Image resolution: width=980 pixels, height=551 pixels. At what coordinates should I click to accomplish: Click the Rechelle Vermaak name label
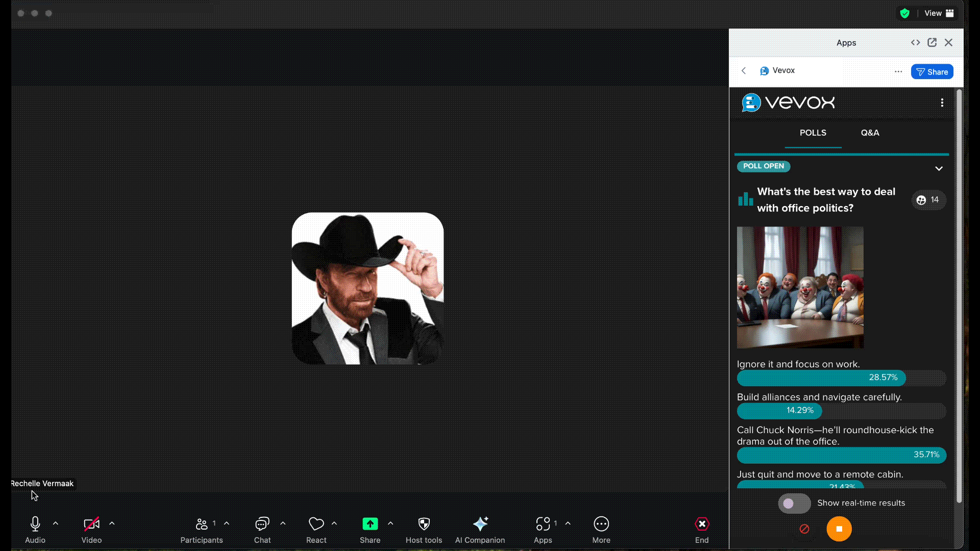coord(42,484)
